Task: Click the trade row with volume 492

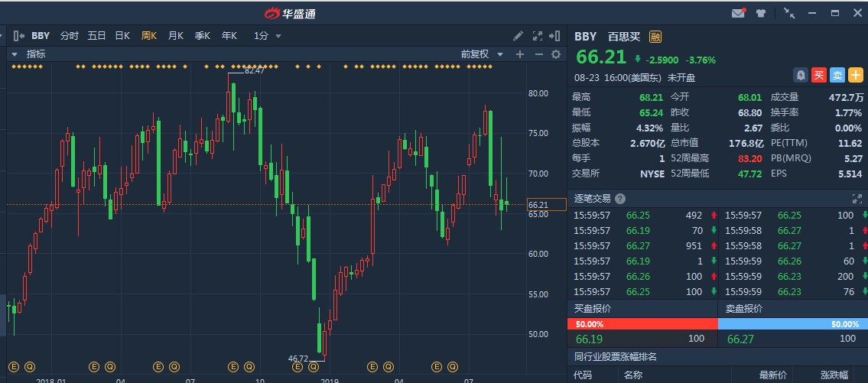Action: [x=642, y=216]
